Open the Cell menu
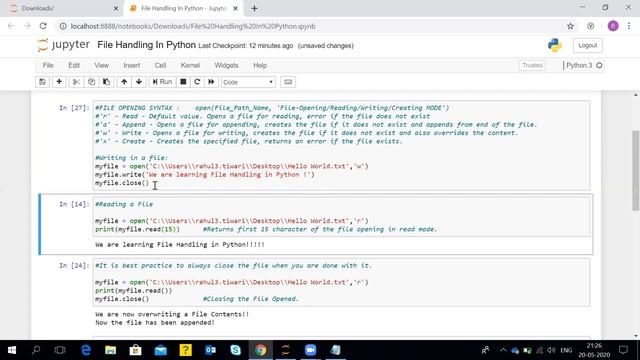 point(160,65)
